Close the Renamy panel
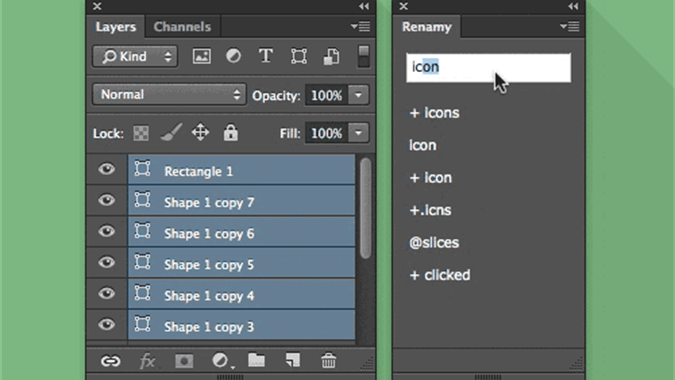Image resolution: width=675 pixels, height=380 pixels. click(403, 6)
